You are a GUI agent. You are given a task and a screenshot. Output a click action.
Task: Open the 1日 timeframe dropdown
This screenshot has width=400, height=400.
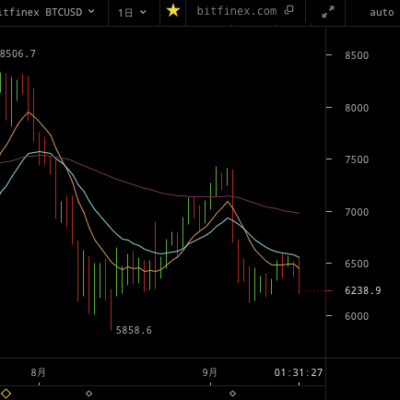pos(132,13)
